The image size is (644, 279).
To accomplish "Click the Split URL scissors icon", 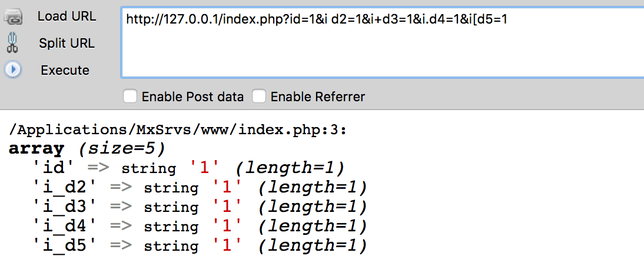I will point(12,43).
